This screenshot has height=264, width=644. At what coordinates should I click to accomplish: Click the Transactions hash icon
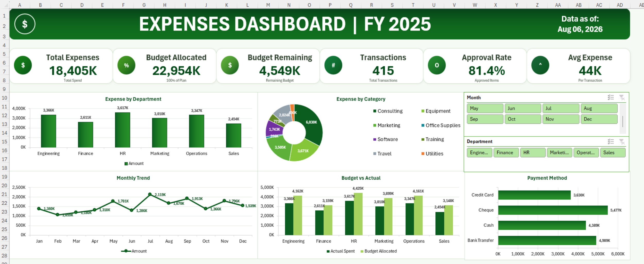click(333, 65)
